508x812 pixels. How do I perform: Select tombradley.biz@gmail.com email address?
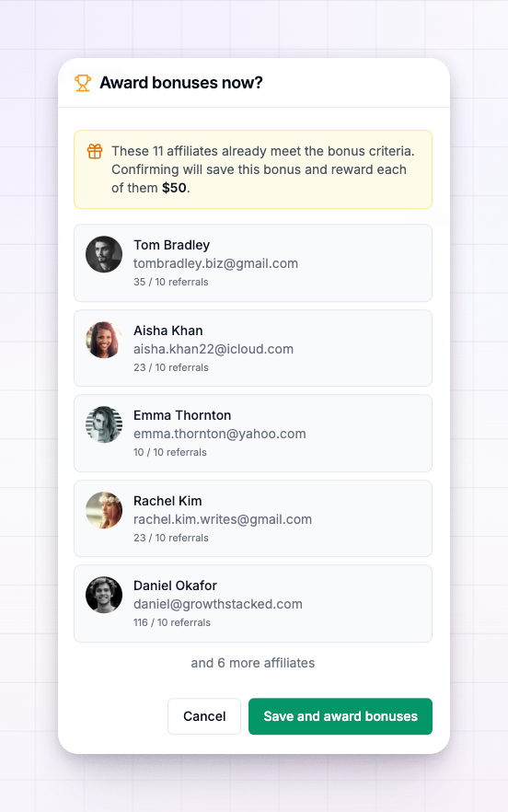(x=216, y=263)
